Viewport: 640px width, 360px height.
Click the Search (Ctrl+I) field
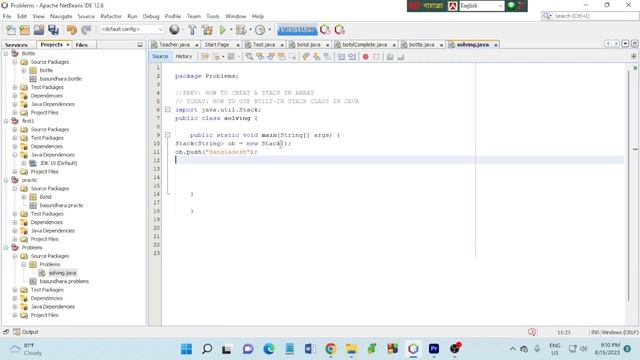[590, 16]
